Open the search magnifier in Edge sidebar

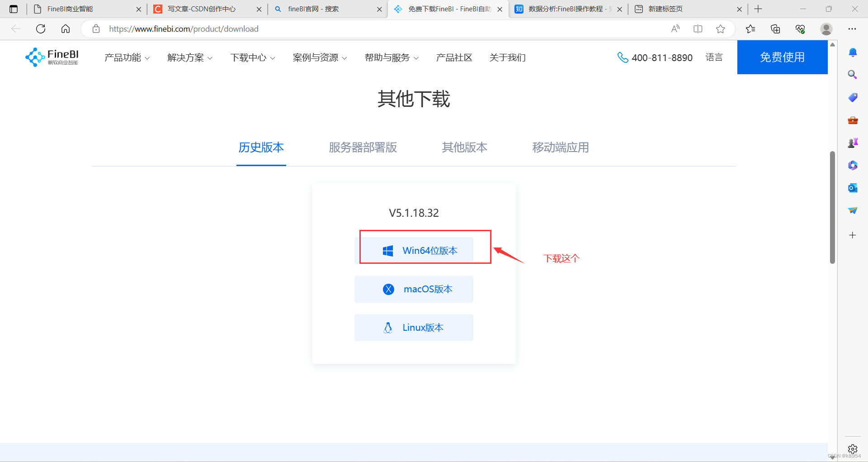[853, 74]
